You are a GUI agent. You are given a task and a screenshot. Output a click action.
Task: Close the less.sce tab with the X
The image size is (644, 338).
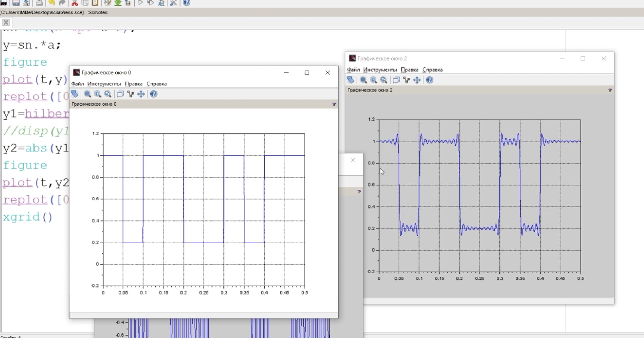click(6, 23)
